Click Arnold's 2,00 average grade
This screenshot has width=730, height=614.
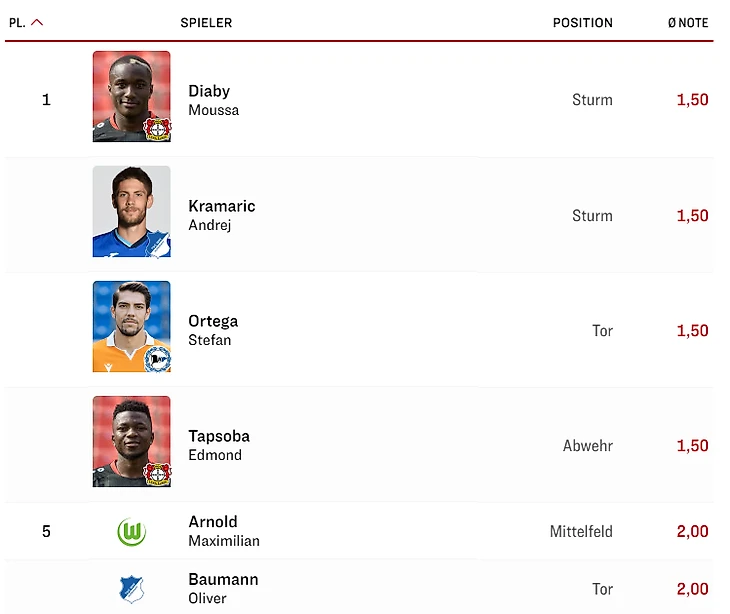(692, 532)
